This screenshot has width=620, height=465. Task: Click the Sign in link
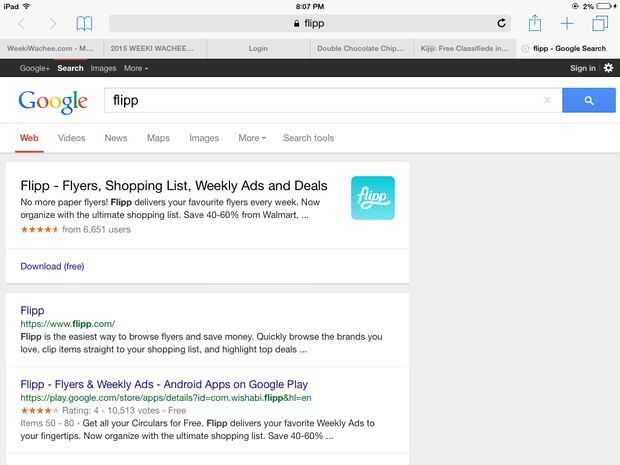click(x=582, y=68)
